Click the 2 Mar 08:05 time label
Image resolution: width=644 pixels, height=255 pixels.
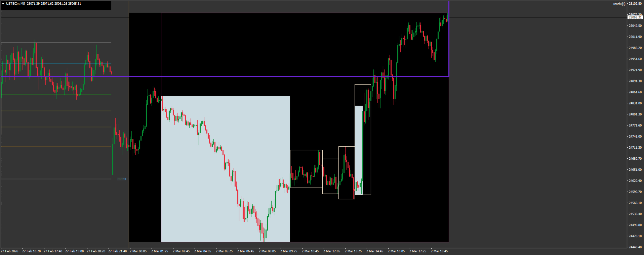267,251
